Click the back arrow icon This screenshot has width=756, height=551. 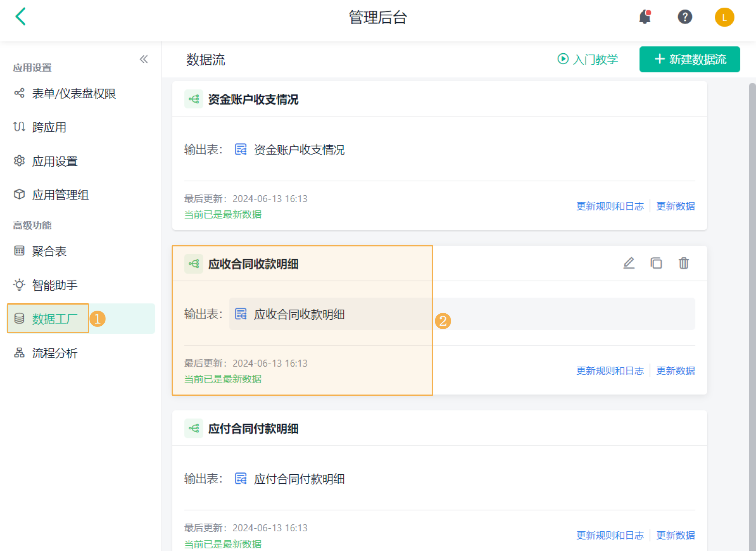21,17
